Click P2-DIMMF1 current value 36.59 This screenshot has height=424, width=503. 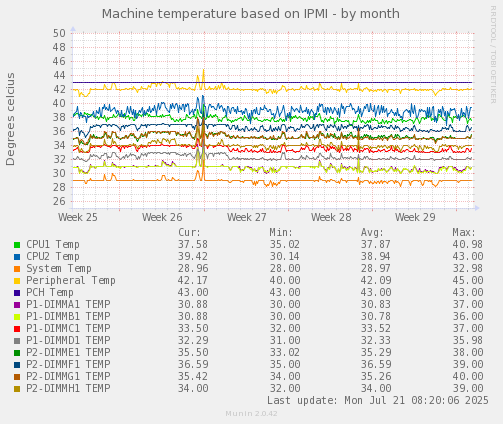[193, 365]
